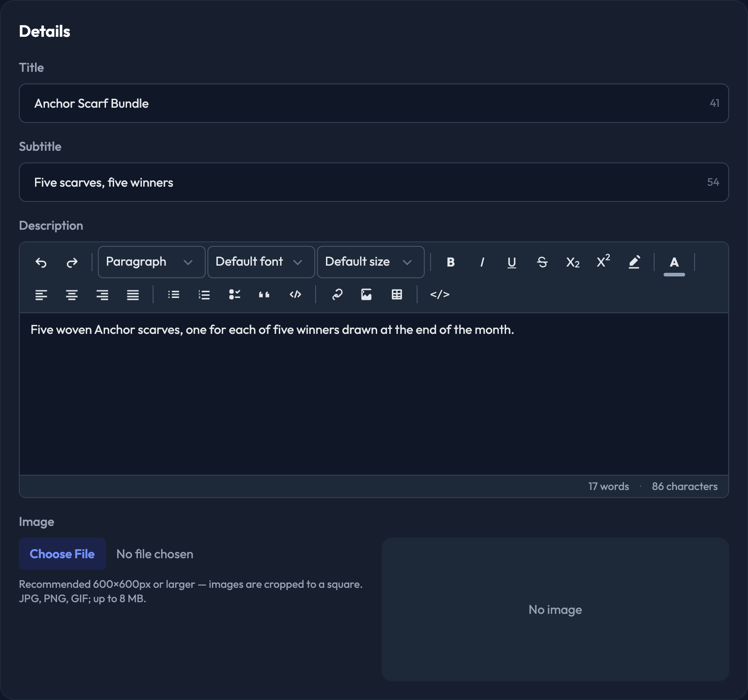Click the Choose File button

coord(62,554)
